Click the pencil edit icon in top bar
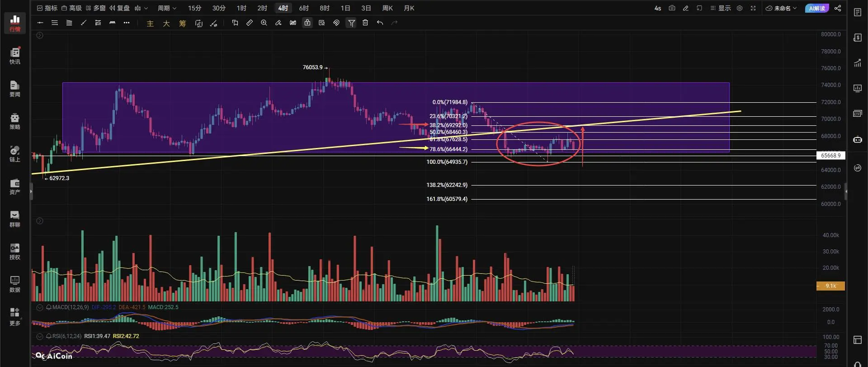The width and height of the screenshot is (868, 367). click(685, 8)
